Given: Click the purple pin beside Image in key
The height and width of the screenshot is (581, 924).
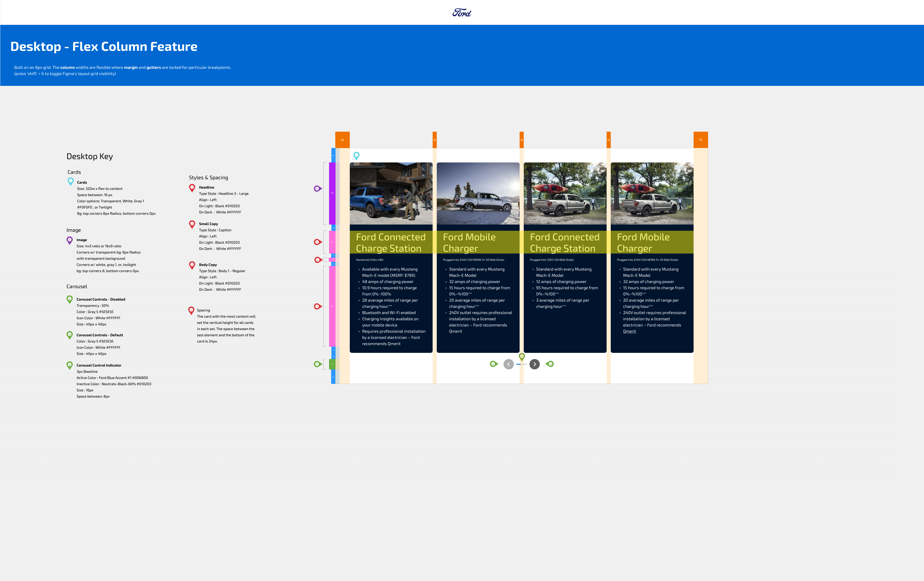Looking at the screenshot, I should [69, 241].
